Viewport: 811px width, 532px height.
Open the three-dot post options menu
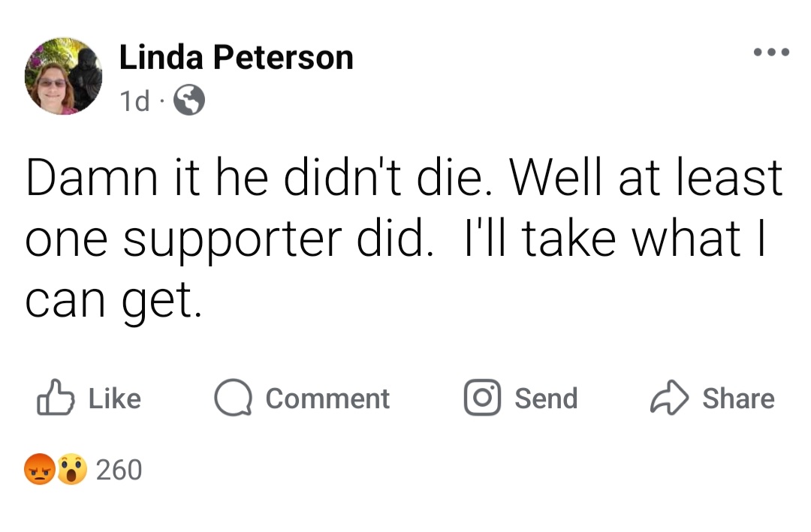click(771, 53)
